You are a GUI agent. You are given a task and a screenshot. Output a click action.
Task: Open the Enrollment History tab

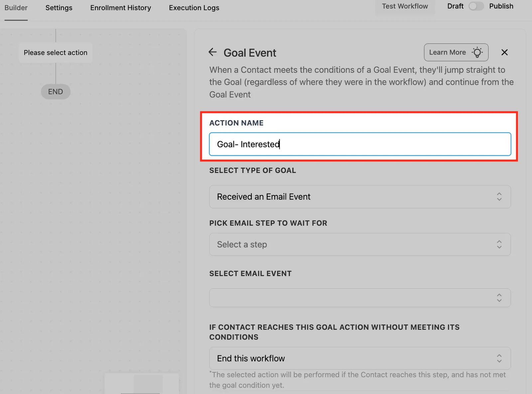click(121, 8)
